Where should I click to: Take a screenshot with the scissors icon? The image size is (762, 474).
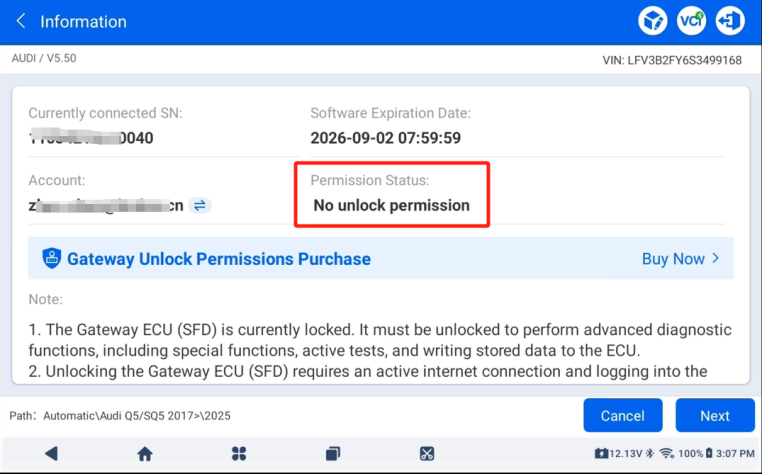[x=427, y=454]
